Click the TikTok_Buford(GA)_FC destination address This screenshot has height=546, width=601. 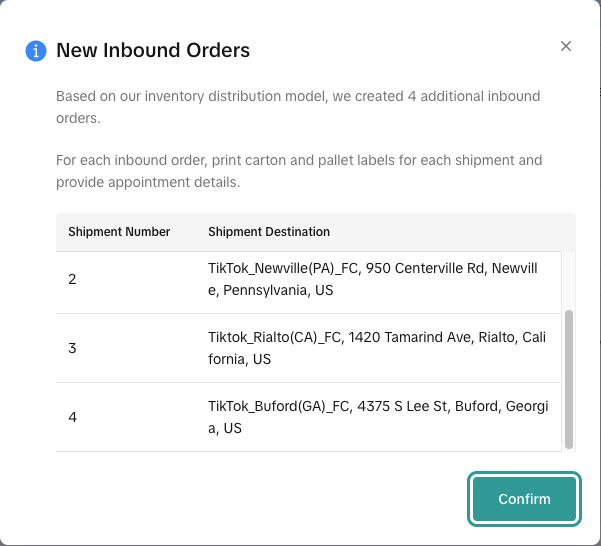pyautogui.click(x=377, y=407)
